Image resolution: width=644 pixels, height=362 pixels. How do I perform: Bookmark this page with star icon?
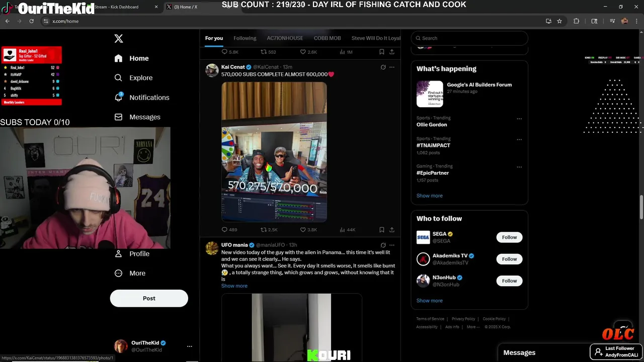pos(559,21)
